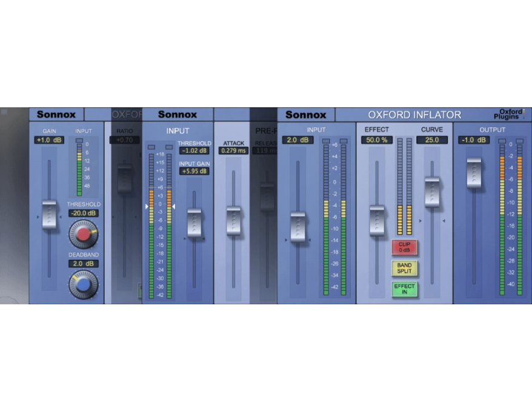
Task: Click the blue DEADBAND knob
Action: tap(83, 284)
